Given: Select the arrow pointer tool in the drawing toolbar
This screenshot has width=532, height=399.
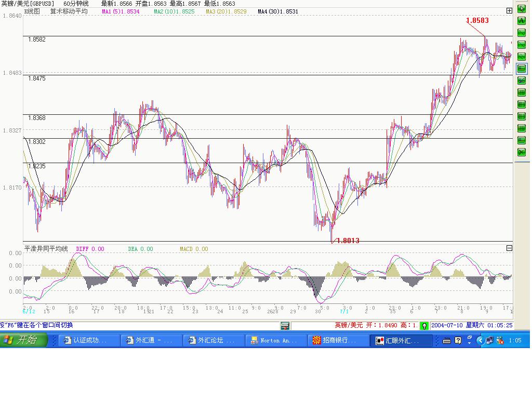Looking at the screenshot, I should [x=521, y=8].
